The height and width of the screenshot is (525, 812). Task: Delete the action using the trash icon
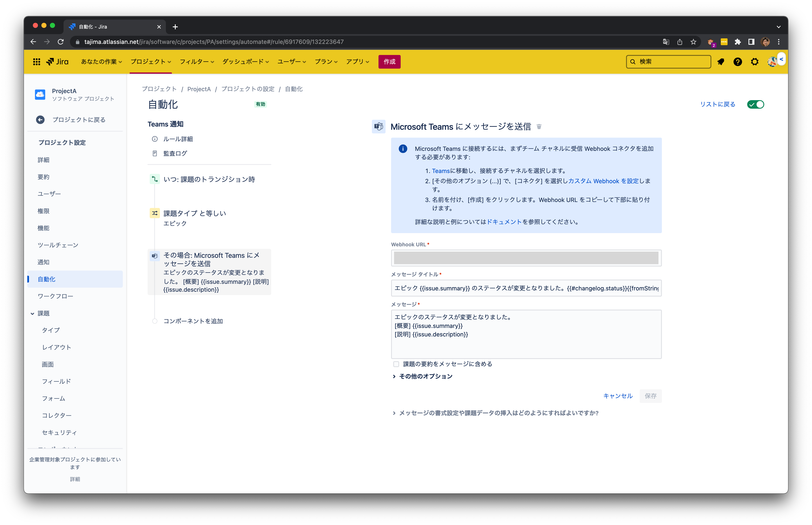[x=539, y=127]
